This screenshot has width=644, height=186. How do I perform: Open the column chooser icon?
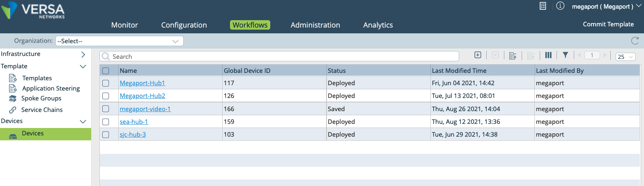tap(548, 55)
